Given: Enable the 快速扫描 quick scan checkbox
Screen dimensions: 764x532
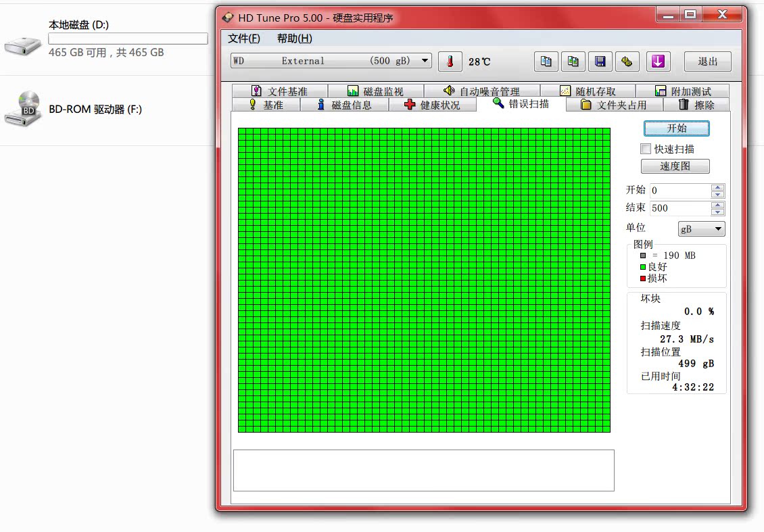Looking at the screenshot, I should pyautogui.click(x=646, y=149).
